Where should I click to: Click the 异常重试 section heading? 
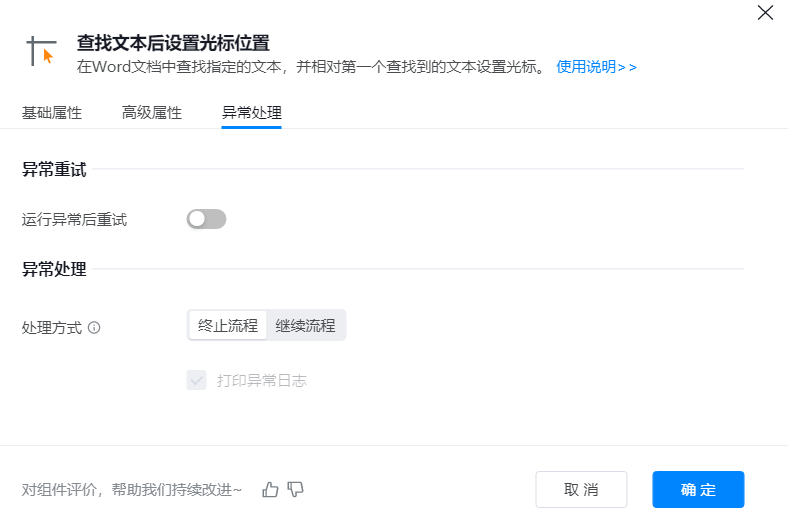click(54, 170)
